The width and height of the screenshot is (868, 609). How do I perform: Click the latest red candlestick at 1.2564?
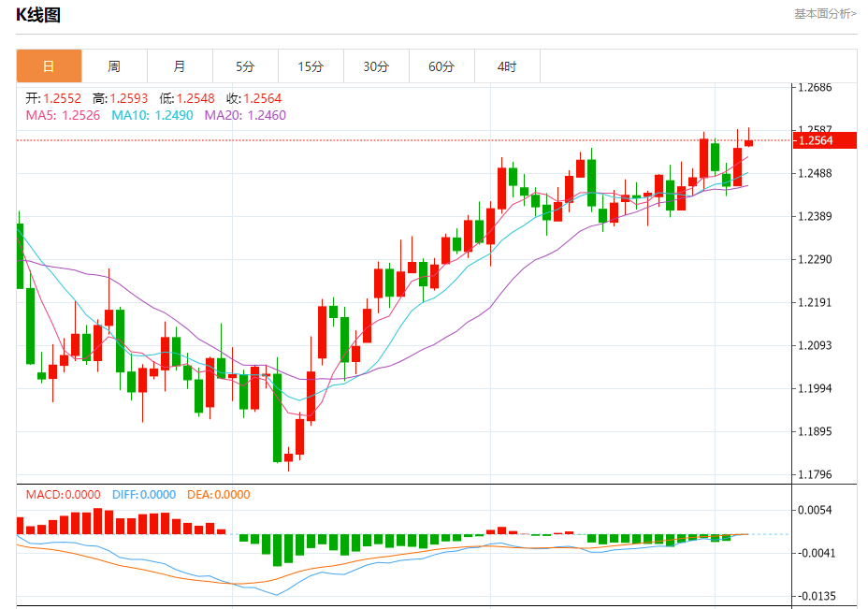click(x=749, y=143)
